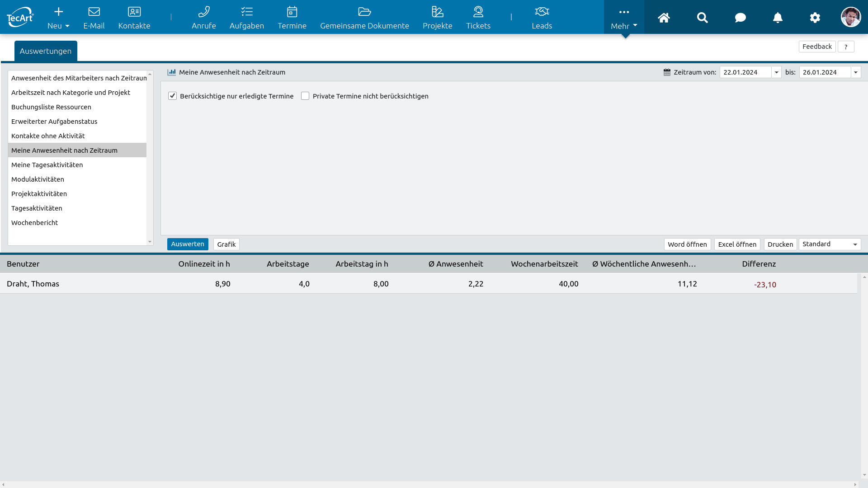Uncheck Berücksichtige nur erledigte Termine

(172, 96)
